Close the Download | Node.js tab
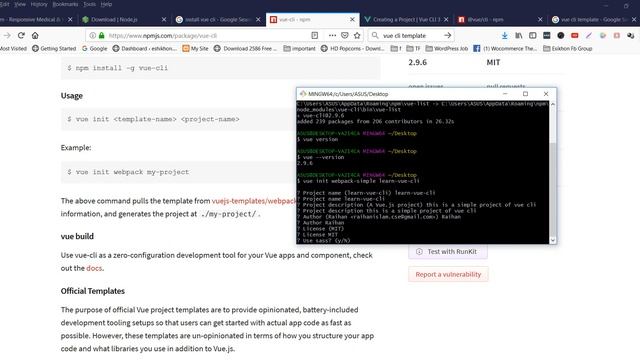The image size is (640, 360). pyautogui.click(x=164, y=19)
